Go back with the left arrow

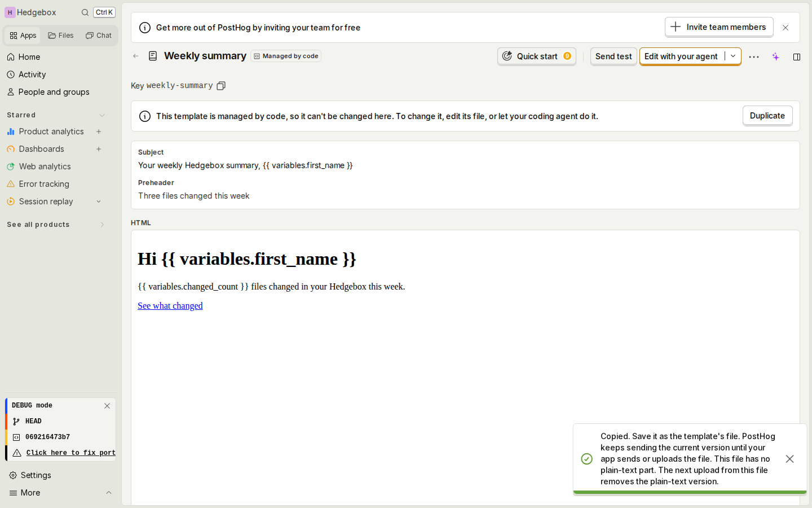[x=136, y=56]
